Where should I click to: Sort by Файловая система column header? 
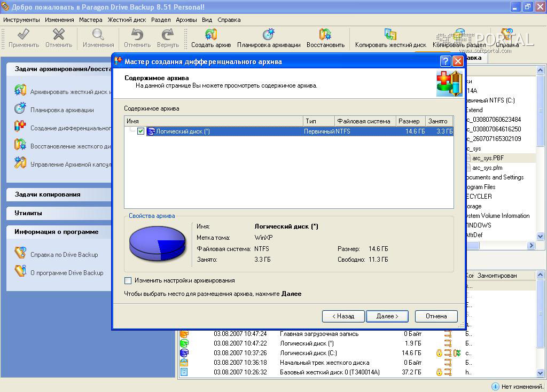tap(365, 121)
